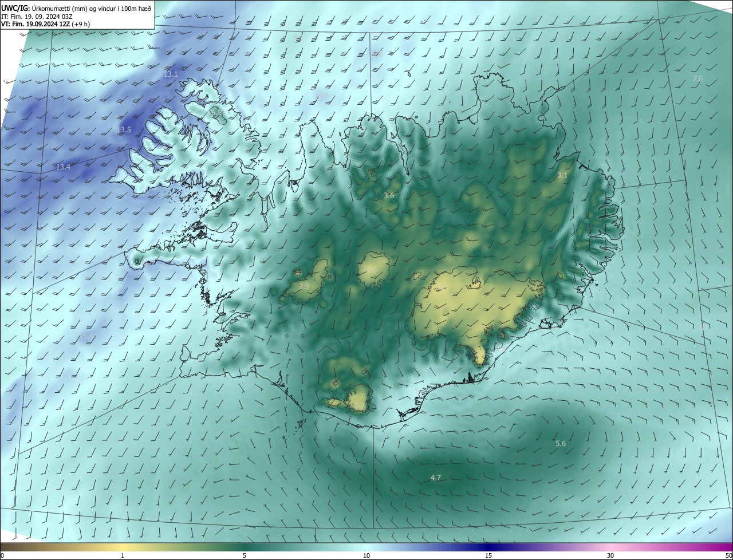Screen dimensions: 733x560
Task: Click the 50 tick on colour scale
Action: [728, 555]
